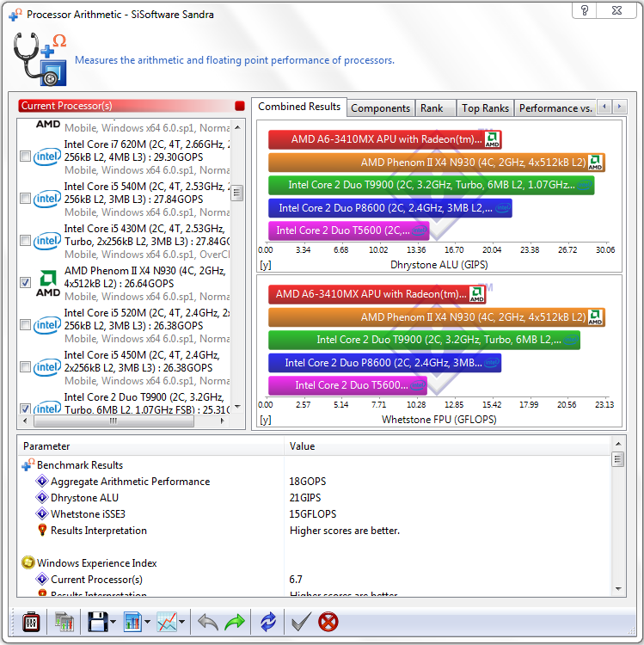Screen dimensions: 644x645
Task: Cancel with the red X icon
Action: tap(328, 622)
